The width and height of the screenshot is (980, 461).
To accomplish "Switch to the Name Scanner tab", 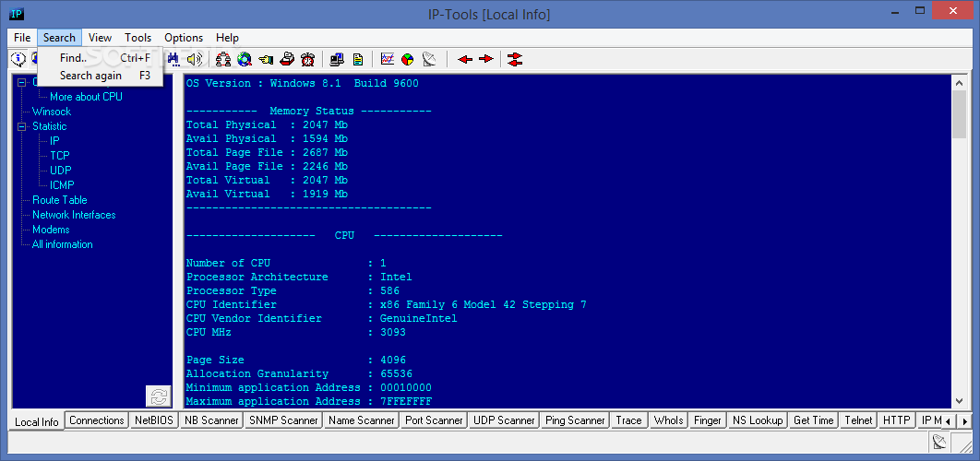I will click(361, 420).
